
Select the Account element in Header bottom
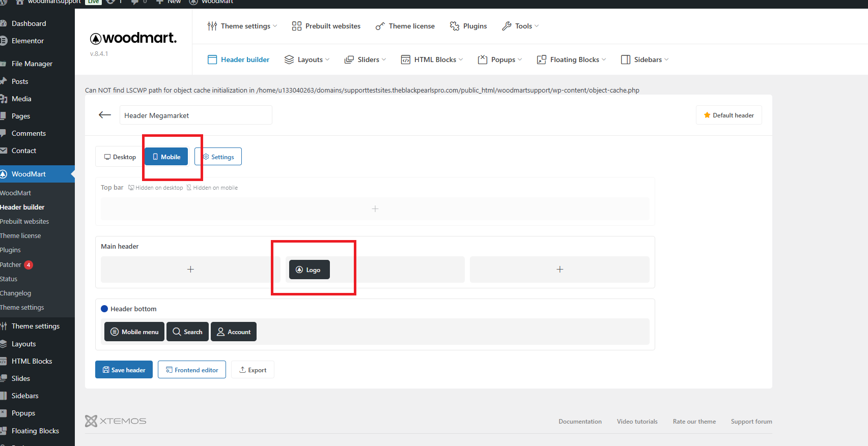[234, 332]
